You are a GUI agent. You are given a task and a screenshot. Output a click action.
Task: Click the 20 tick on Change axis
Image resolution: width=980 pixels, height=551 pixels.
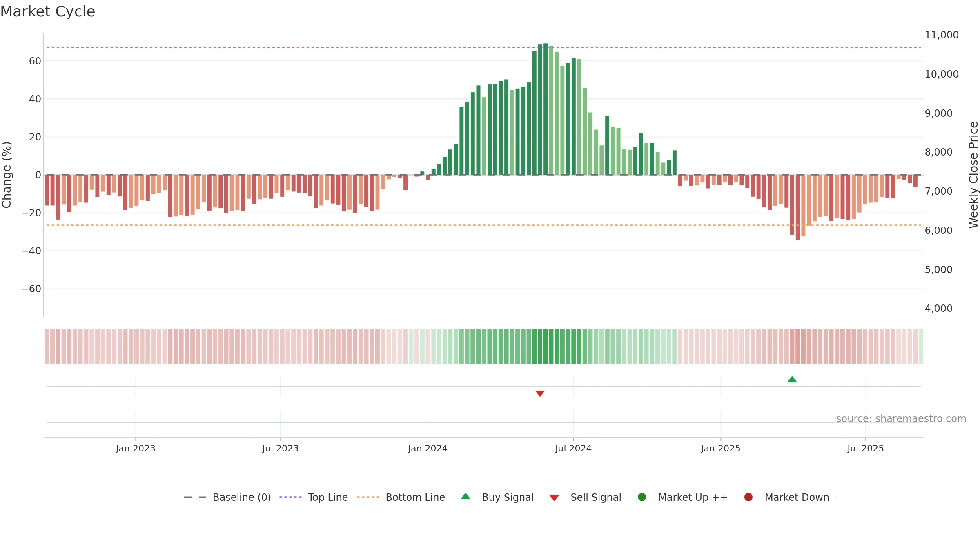pyautogui.click(x=35, y=137)
